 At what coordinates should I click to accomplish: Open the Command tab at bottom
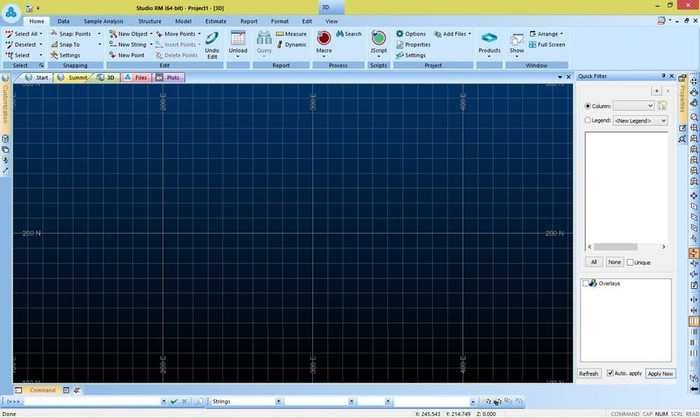click(36, 390)
